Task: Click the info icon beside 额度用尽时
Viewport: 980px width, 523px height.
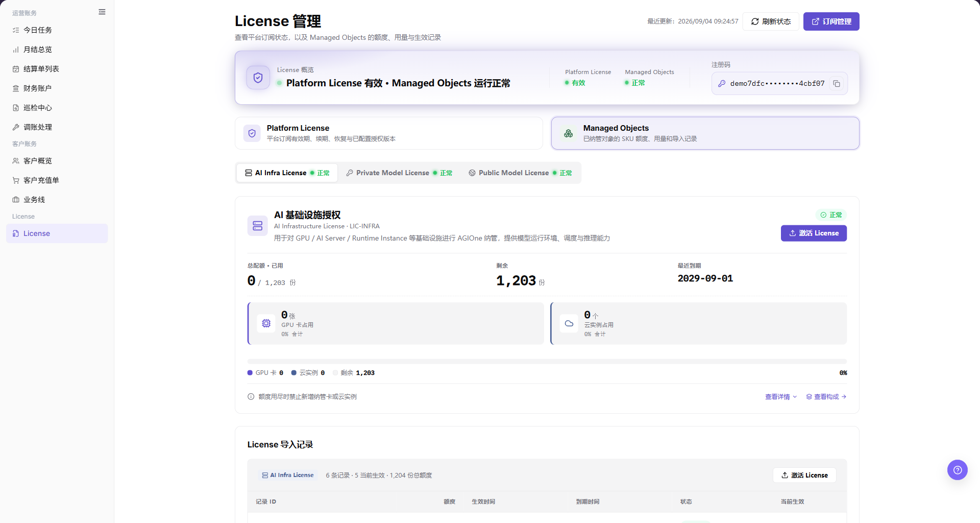Action: [x=251, y=397]
